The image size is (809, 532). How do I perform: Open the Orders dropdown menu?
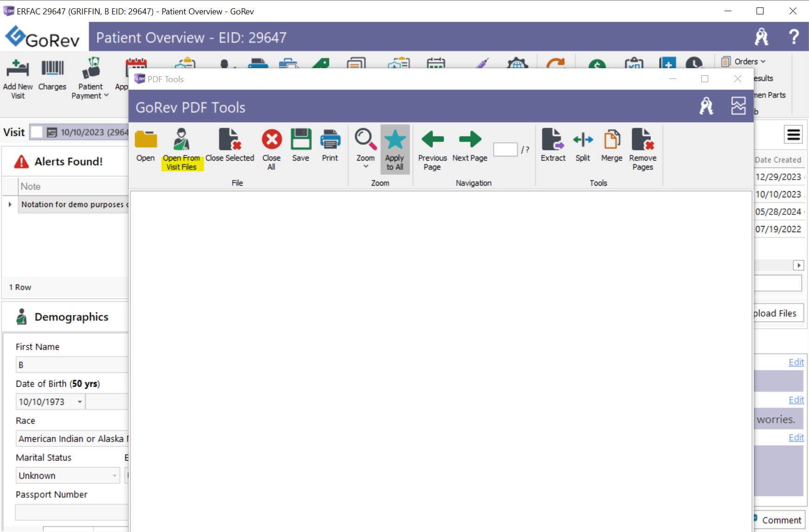coord(744,61)
